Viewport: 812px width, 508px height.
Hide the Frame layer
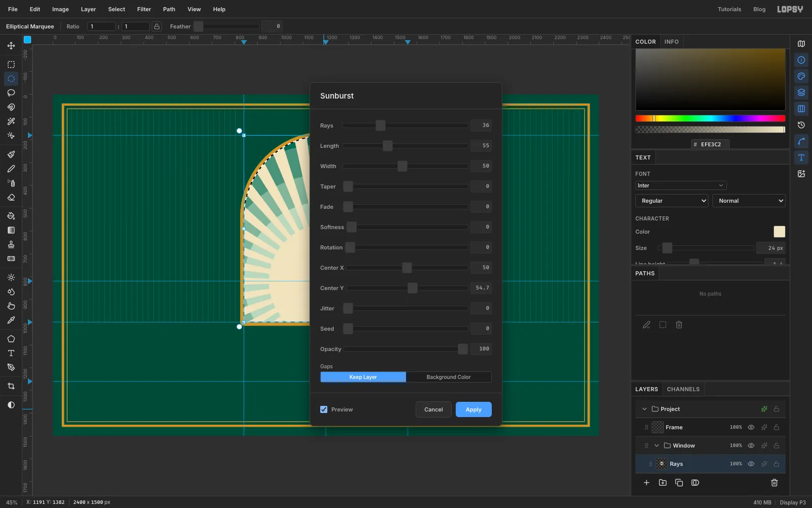point(751,427)
